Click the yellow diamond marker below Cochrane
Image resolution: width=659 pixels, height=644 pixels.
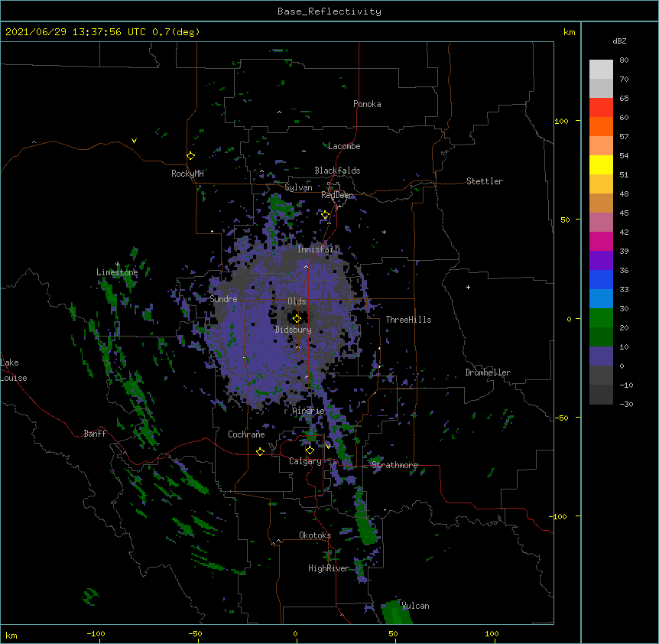260,451
